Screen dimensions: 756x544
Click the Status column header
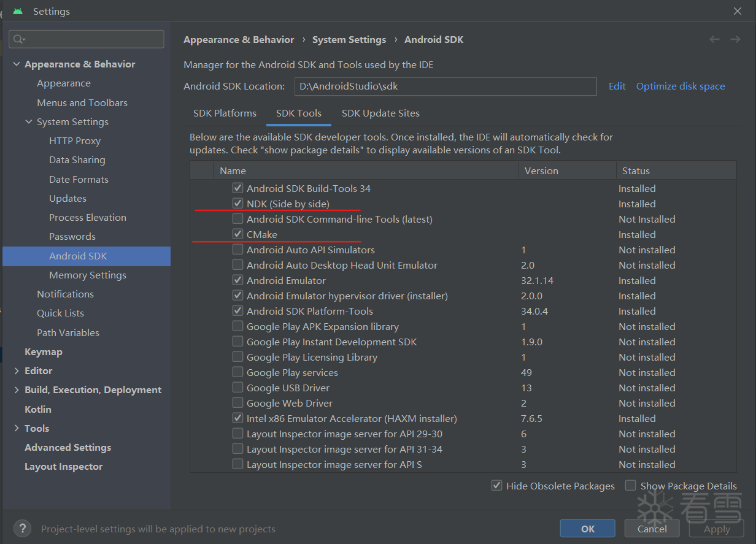pos(676,171)
